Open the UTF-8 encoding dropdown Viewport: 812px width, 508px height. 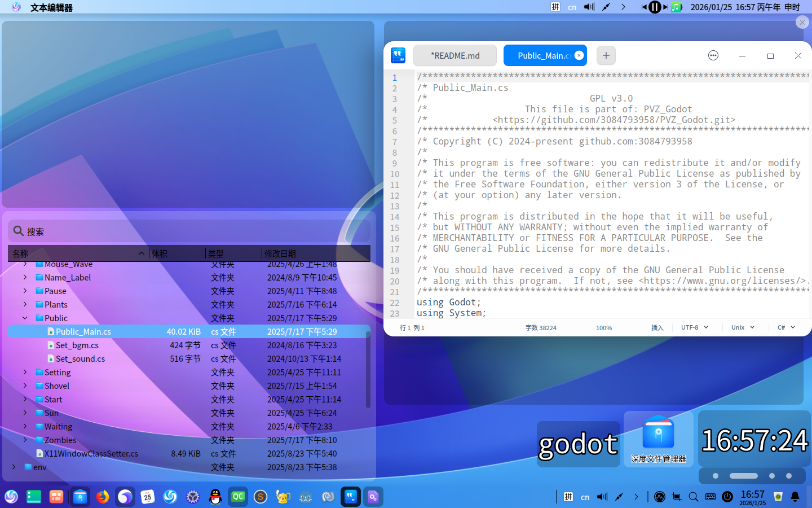[x=694, y=327]
